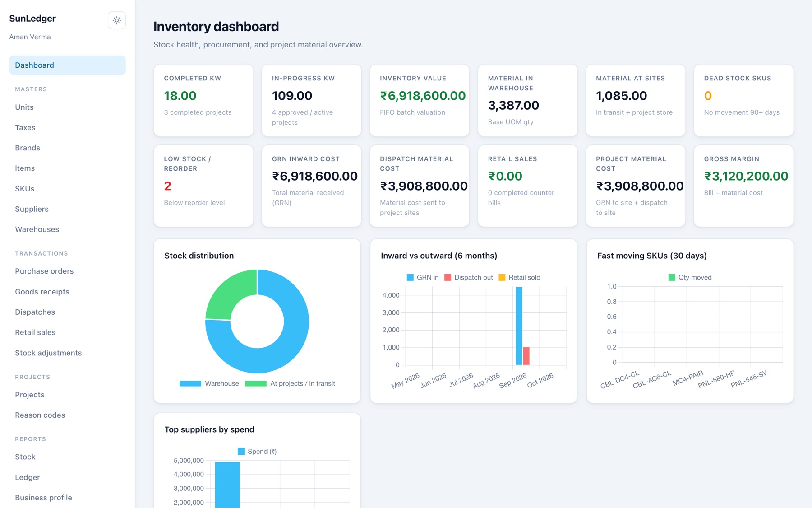Viewport: 812px width, 508px height.
Task: Toggle Retail sold legend swatch
Action: (502, 277)
